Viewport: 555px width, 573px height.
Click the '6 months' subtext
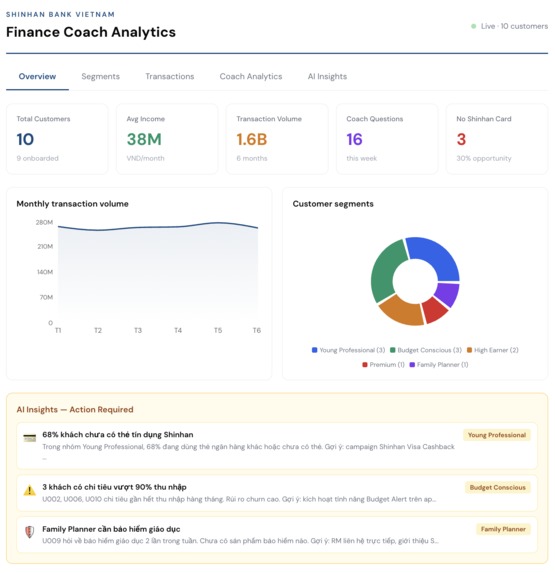[x=252, y=158]
